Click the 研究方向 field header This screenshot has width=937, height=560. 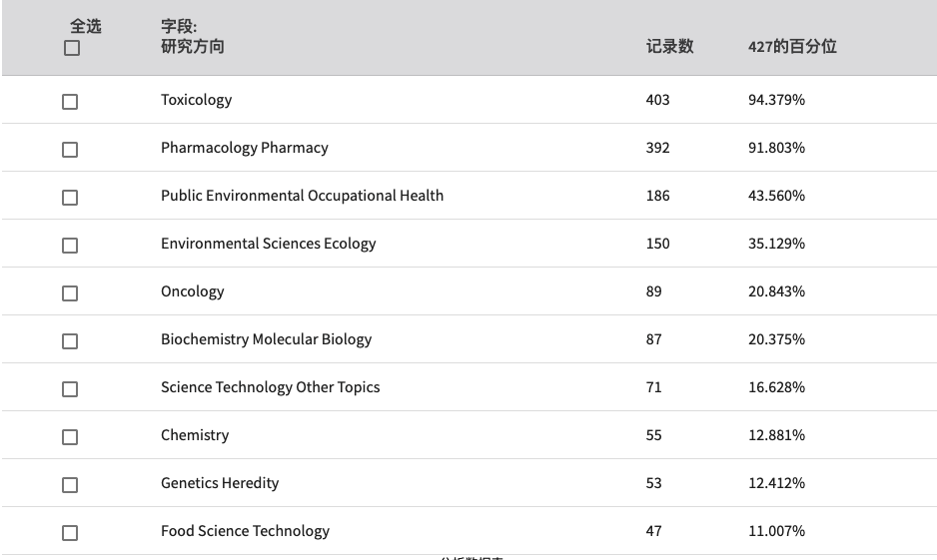(193, 47)
